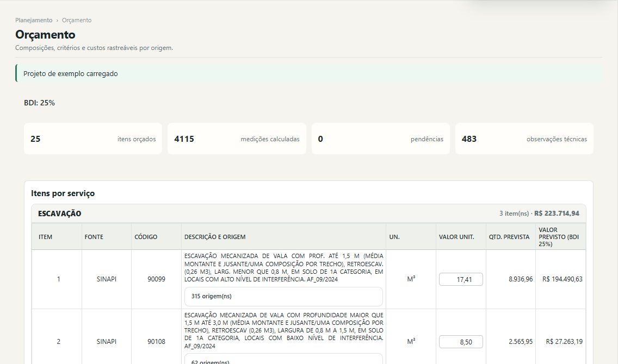Collapse the ESCAVAÇÃO service group header
Screen dimensions: 618x364
pyautogui.click(x=308, y=214)
